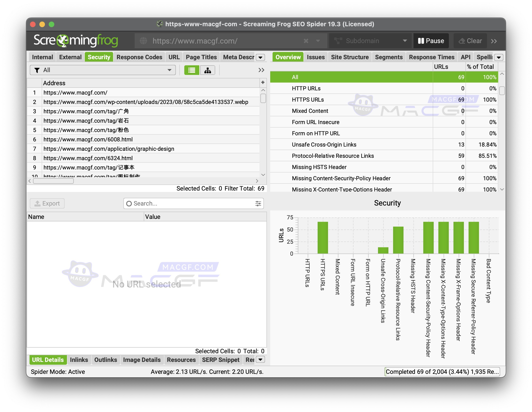Show hidden bottom tabs arrow
The width and height of the screenshot is (532, 412).
260,360
